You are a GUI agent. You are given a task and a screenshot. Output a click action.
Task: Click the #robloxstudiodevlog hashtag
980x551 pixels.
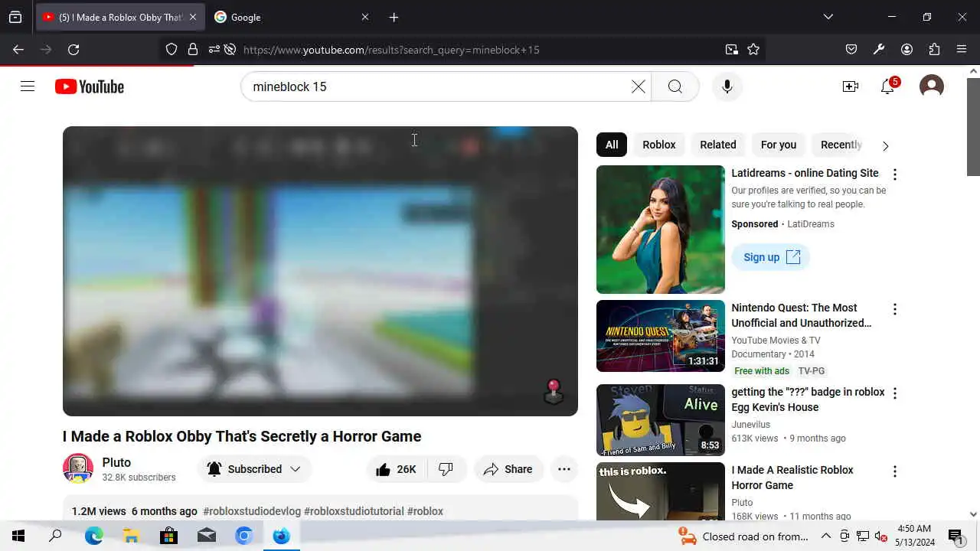click(x=252, y=511)
